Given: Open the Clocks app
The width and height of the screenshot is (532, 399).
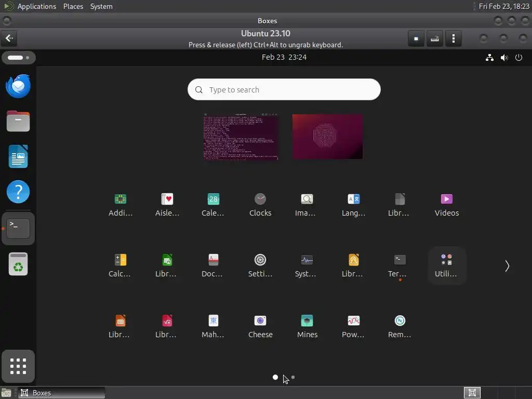Looking at the screenshot, I should click(x=260, y=205).
